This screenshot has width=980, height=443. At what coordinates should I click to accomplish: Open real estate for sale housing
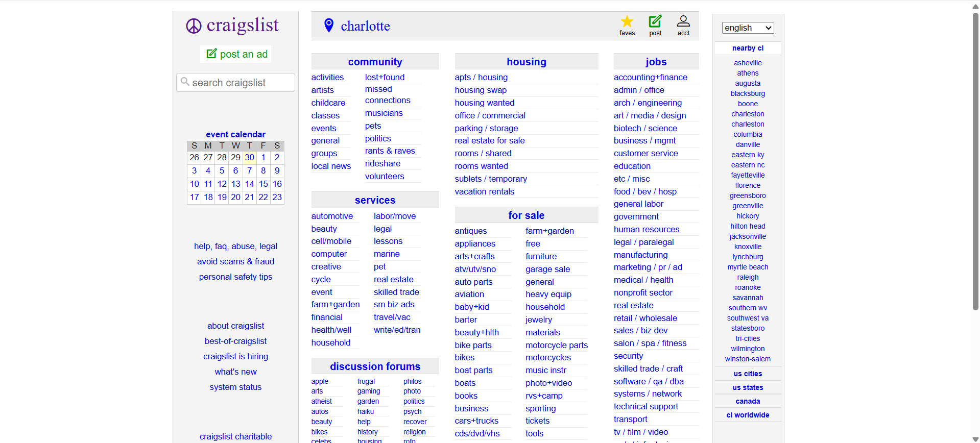tap(490, 140)
